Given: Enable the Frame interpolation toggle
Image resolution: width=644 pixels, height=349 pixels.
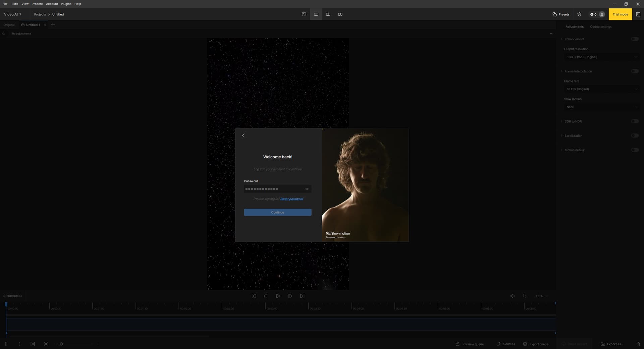Looking at the screenshot, I should point(634,71).
